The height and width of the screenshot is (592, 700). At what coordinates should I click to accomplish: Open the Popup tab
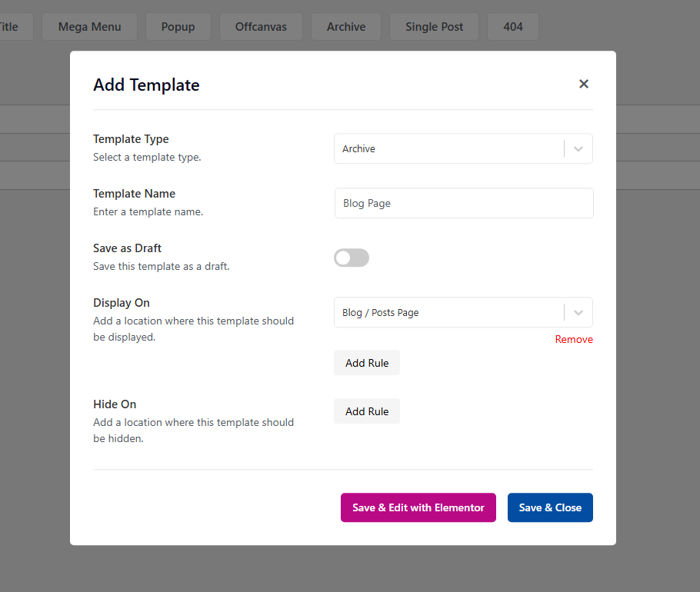pyautogui.click(x=178, y=27)
